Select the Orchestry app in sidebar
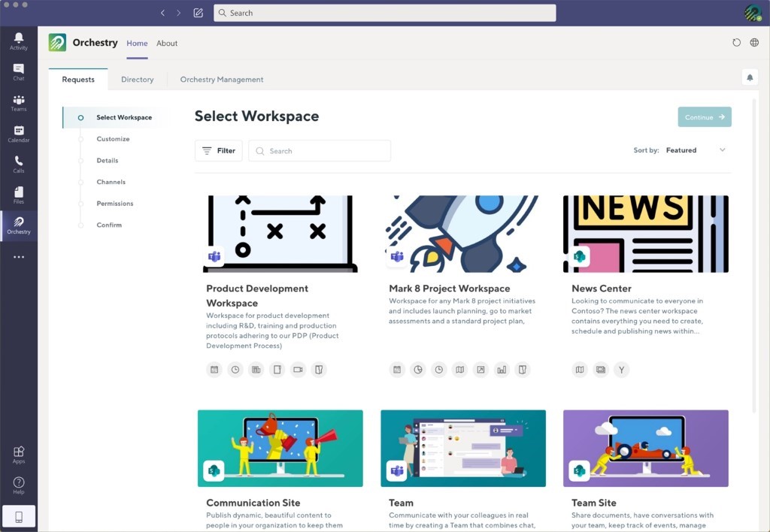The height and width of the screenshot is (532, 770). [x=19, y=225]
